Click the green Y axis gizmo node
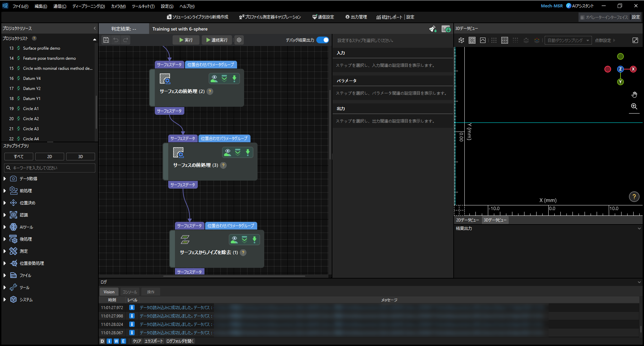 click(620, 82)
